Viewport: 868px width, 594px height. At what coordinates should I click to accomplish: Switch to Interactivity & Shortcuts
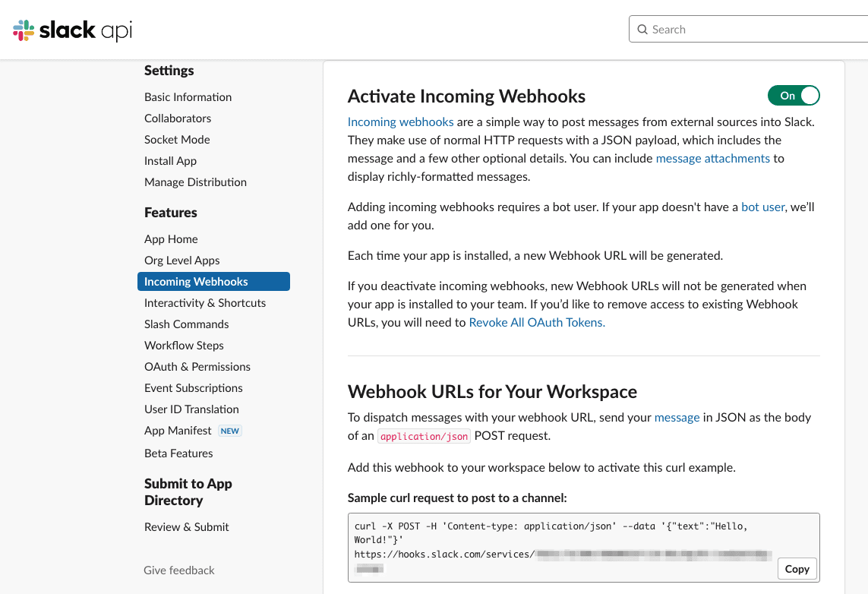[x=205, y=302]
